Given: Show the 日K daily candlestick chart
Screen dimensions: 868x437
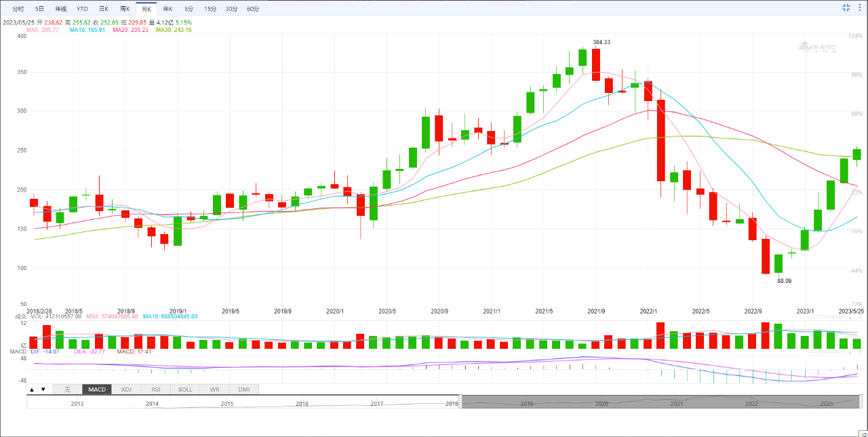Looking at the screenshot, I should coord(103,9).
